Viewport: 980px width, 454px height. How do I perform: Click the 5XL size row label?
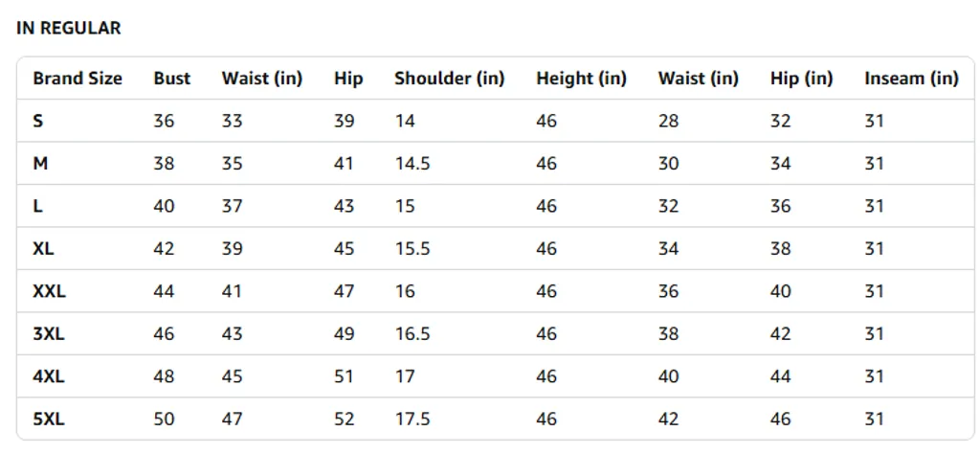(x=49, y=419)
